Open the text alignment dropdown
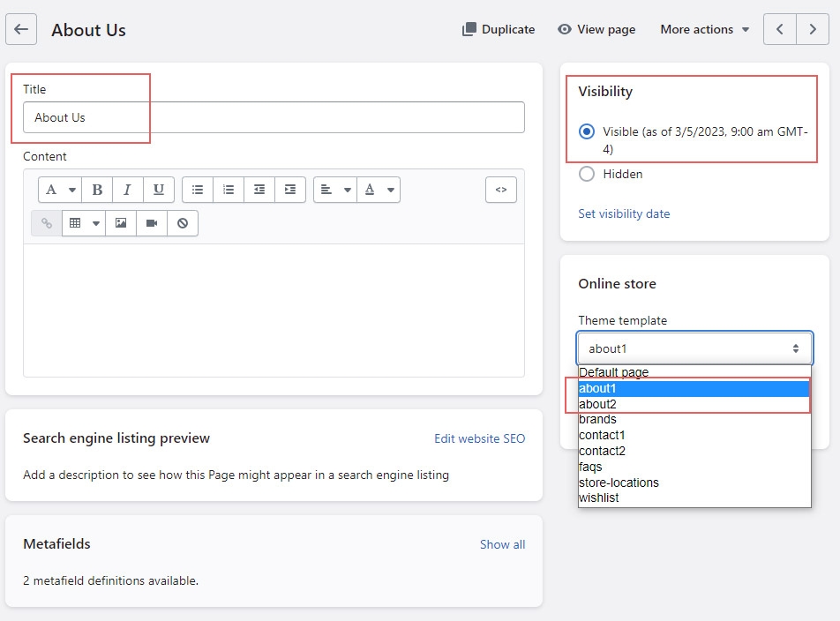840x621 pixels. [335, 190]
